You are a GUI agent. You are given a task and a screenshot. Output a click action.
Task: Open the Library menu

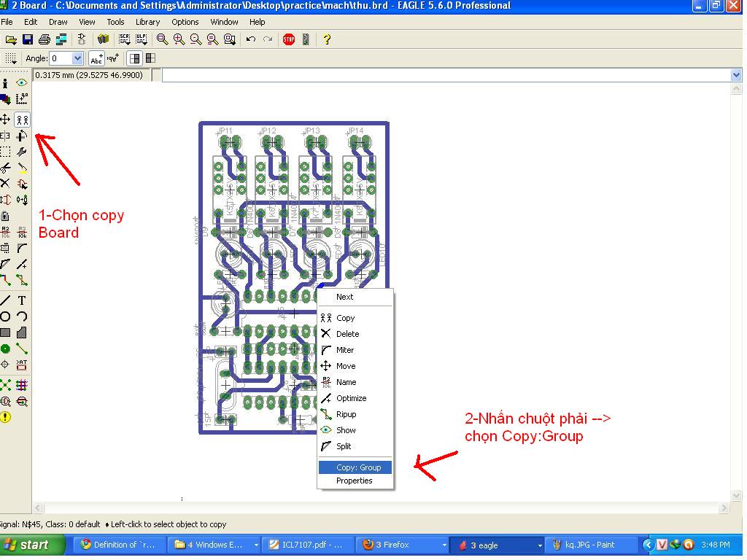click(147, 22)
